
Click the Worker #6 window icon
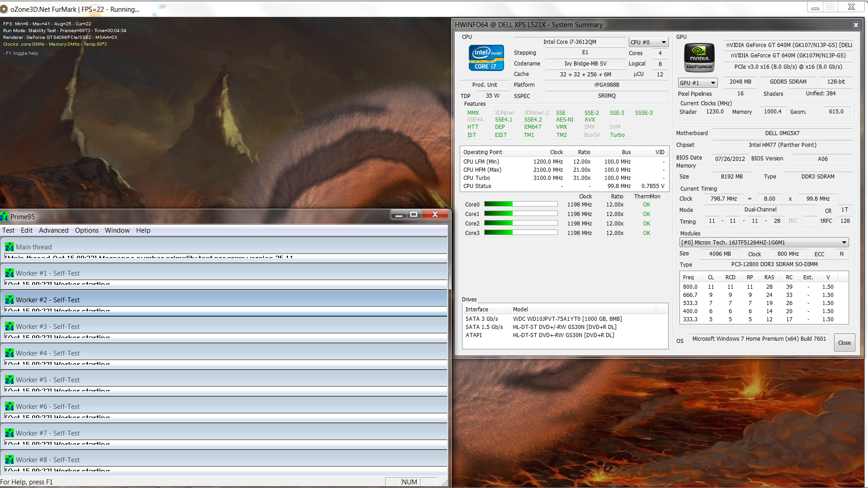click(9, 406)
